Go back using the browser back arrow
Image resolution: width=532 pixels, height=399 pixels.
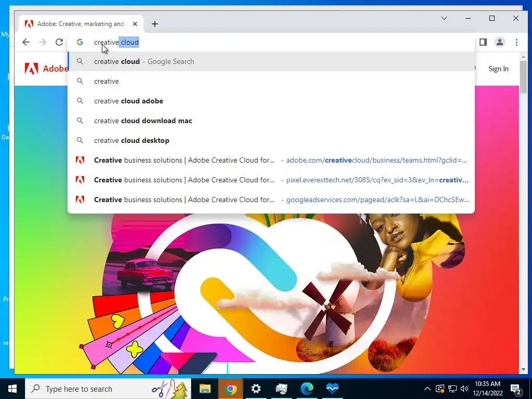tap(26, 42)
